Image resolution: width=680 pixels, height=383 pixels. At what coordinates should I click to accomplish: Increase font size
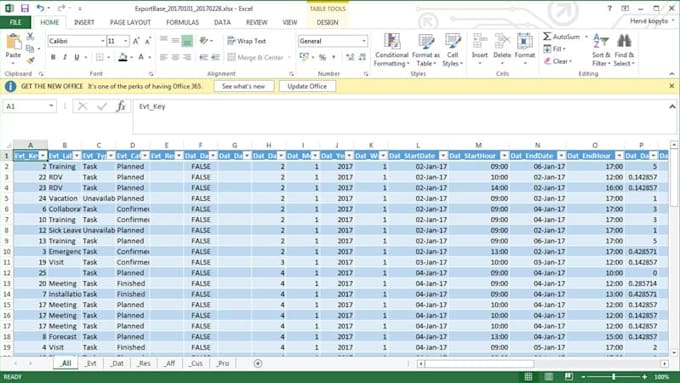(136, 41)
